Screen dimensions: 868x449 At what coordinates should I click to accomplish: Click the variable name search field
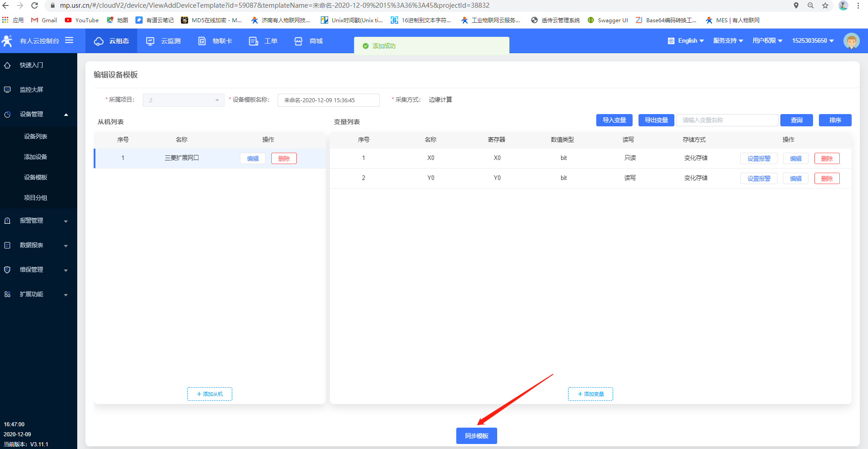pyautogui.click(x=727, y=120)
